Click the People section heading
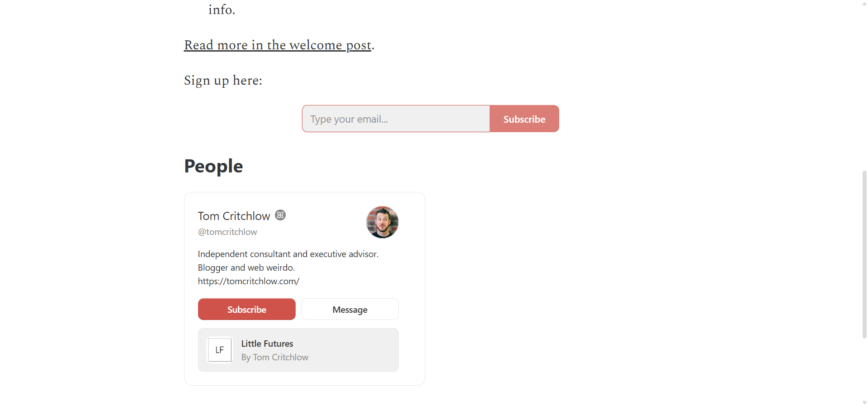Screen dimensions: 868x406 [x=213, y=166]
